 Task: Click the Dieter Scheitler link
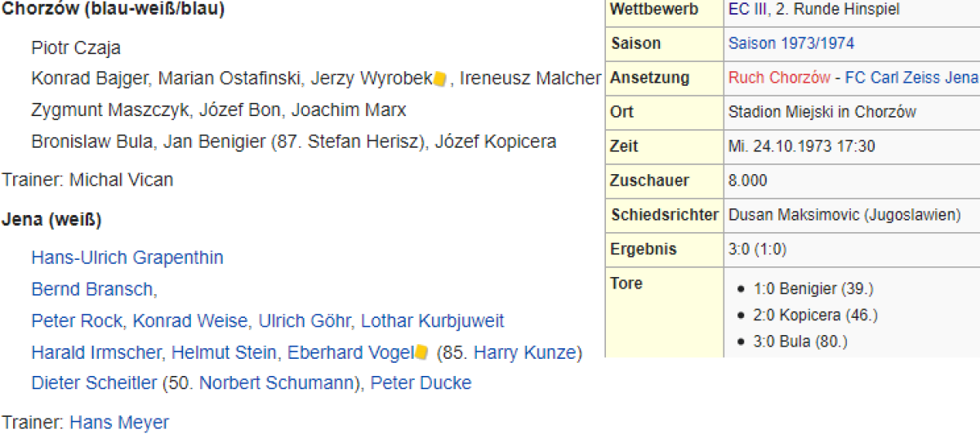coord(95,383)
